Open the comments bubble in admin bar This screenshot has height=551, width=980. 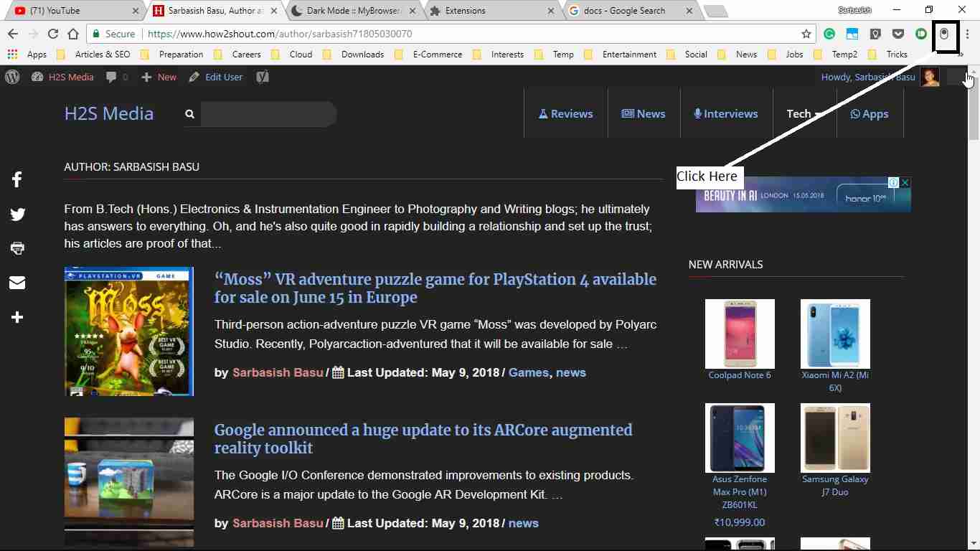pyautogui.click(x=116, y=77)
